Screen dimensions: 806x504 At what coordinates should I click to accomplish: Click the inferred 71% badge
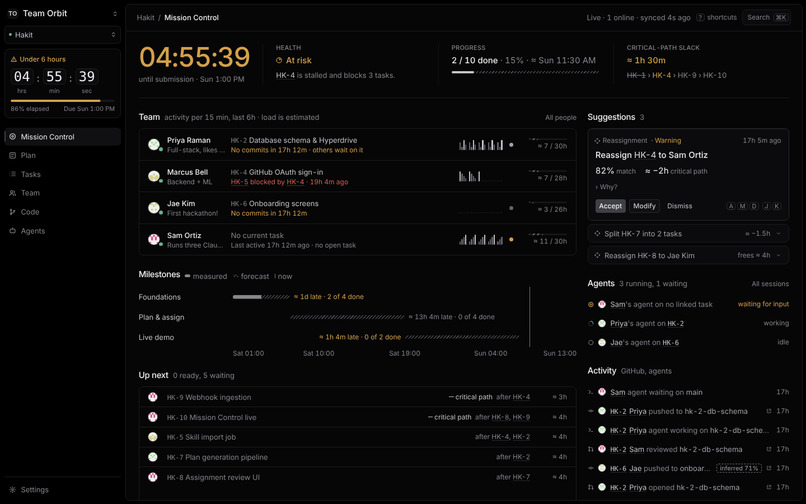tap(739, 469)
